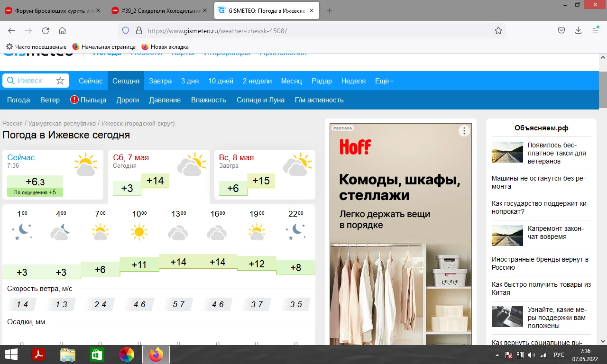Click inside the browser address bar

(x=285, y=30)
